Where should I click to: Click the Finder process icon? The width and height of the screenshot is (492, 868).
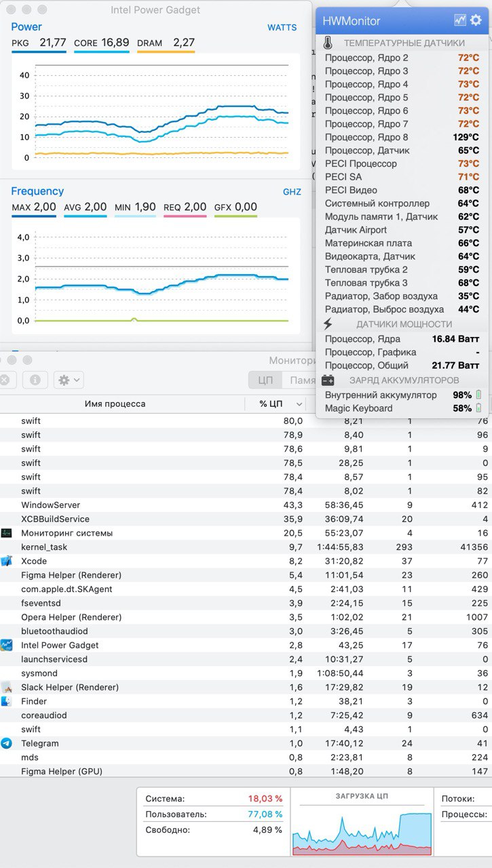pos(7,701)
